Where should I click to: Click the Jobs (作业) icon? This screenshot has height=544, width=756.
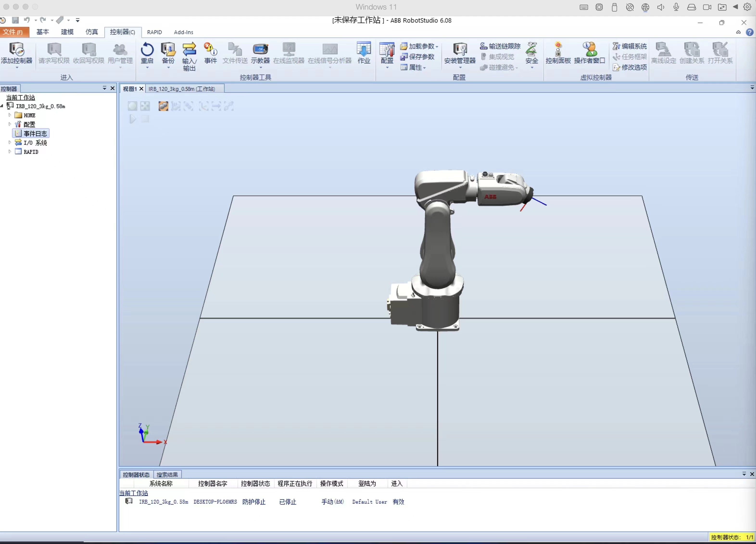point(364,53)
